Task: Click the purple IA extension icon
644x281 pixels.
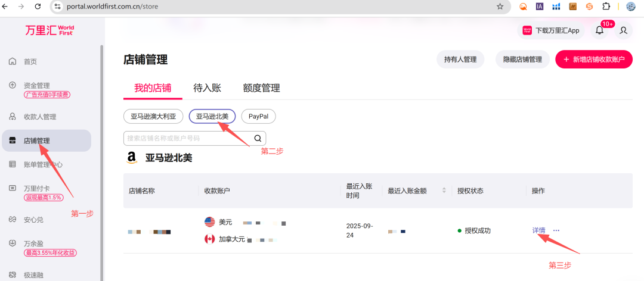Action: click(x=540, y=6)
